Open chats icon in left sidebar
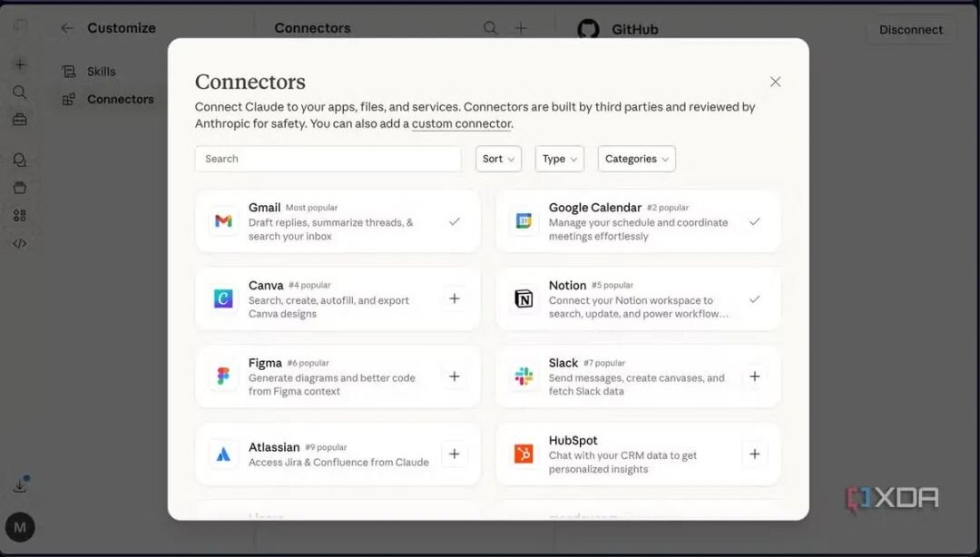Viewport: 980px width, 557px height. (x=20, y=160)
